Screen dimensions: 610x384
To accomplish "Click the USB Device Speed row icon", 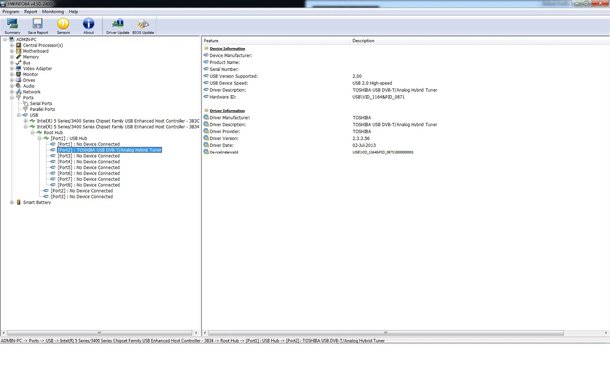I will [x=206, y=83].
